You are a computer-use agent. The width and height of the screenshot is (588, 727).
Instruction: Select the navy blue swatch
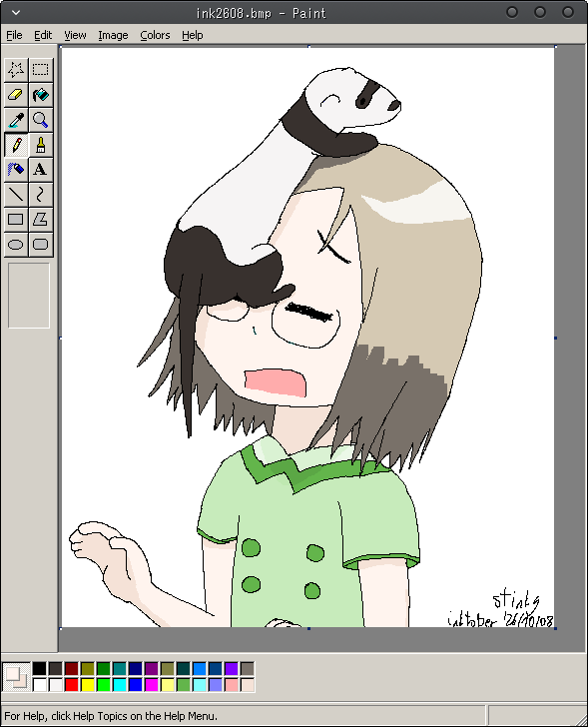click(136, 669)
